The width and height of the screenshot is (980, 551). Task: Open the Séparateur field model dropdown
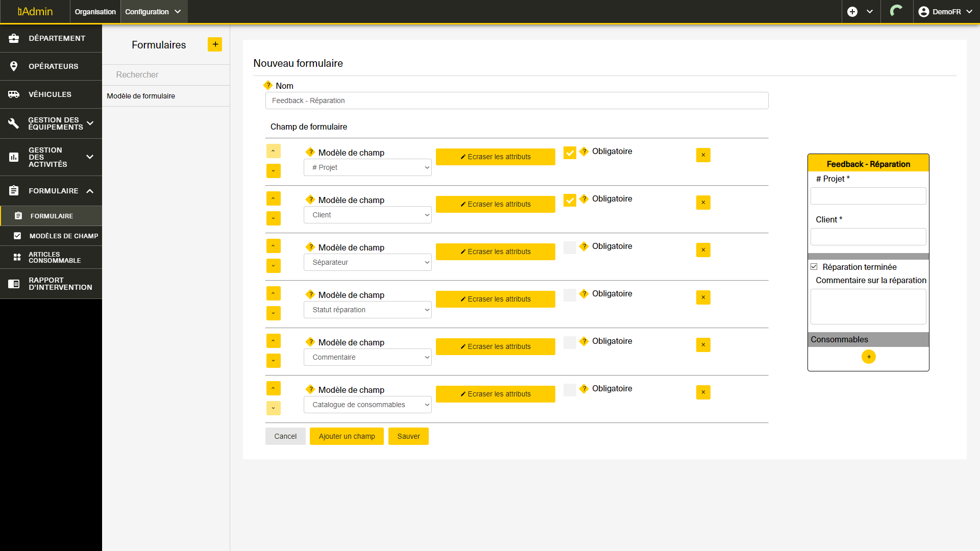click(x=367, y=262)
